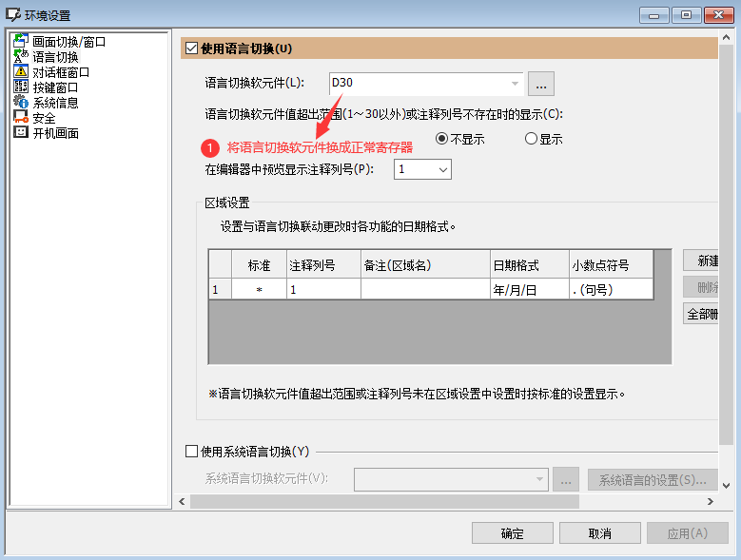Click the 语言切换 tree icon

click(x=21, y=57)
